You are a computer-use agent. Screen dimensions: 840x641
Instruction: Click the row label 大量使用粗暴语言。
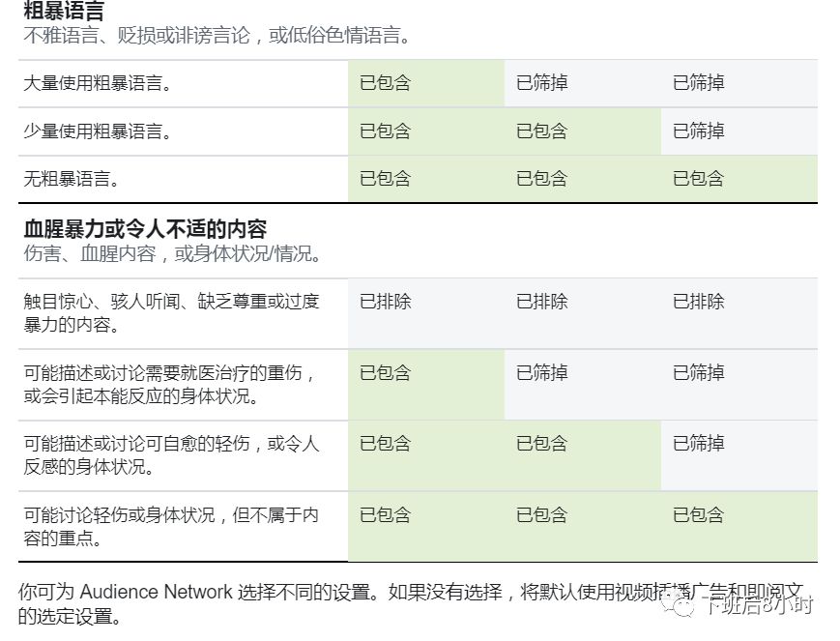tap(98, 83)
